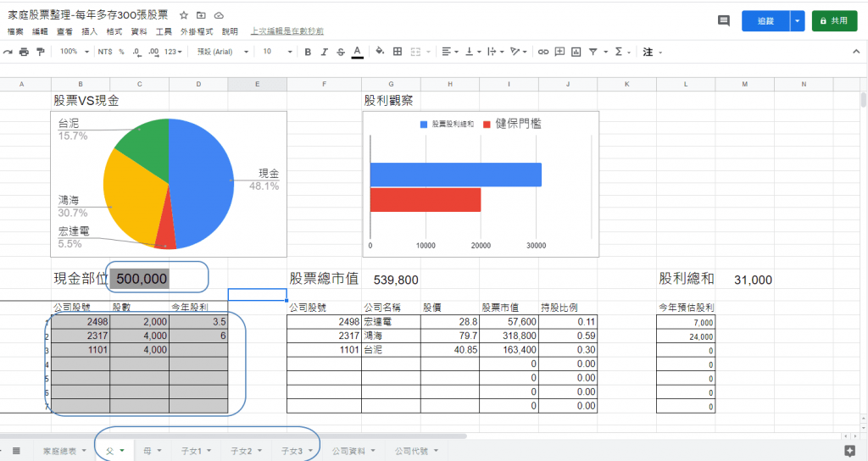Screen dimensions: 868x461
Task: Click the insert link icon
Action: [543, 52]
